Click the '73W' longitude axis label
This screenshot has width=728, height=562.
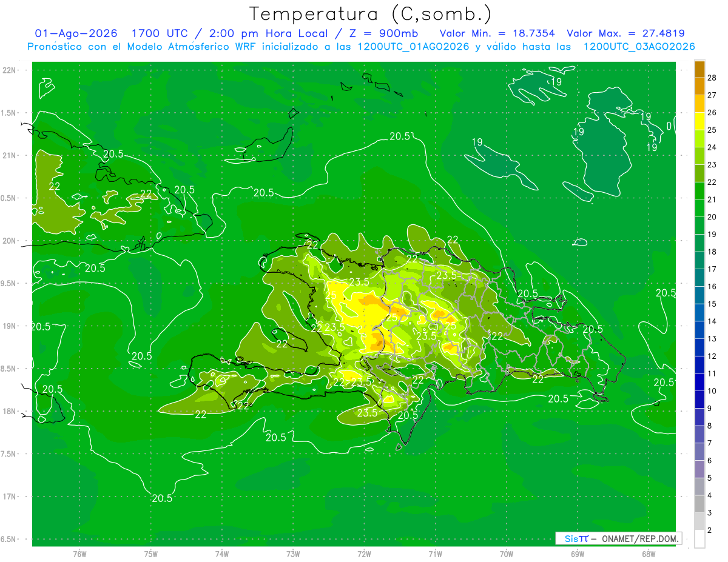(x=293, y=554)
